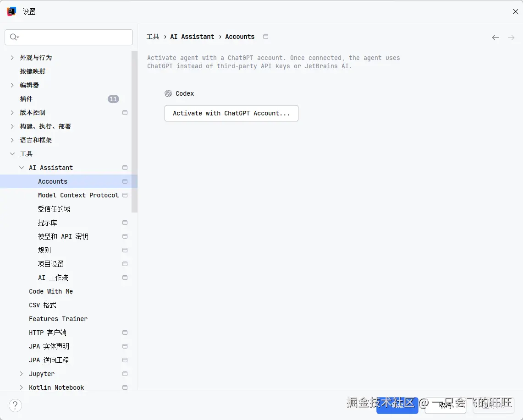Click the project icon on 规则 row
Image resolution: width=523 pixels, height=420 pixels.
pos(125,250)
